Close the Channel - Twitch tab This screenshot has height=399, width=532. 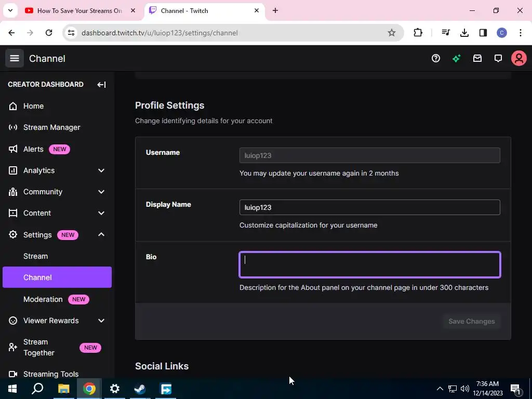[x=257, y=11]
